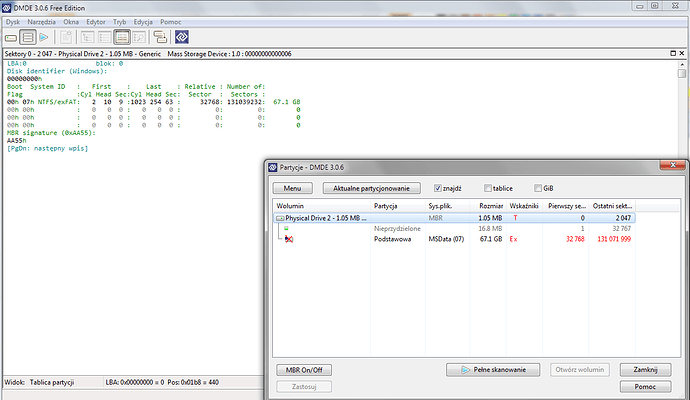Sort by the Sys.plik. column header
Screen dimensions: 690x400
coord(447,206)
